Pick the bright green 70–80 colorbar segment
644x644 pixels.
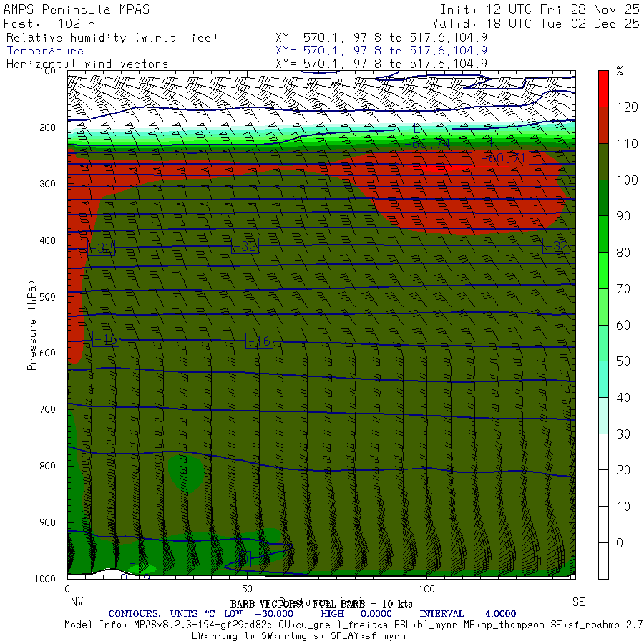[x=603, y=270]
